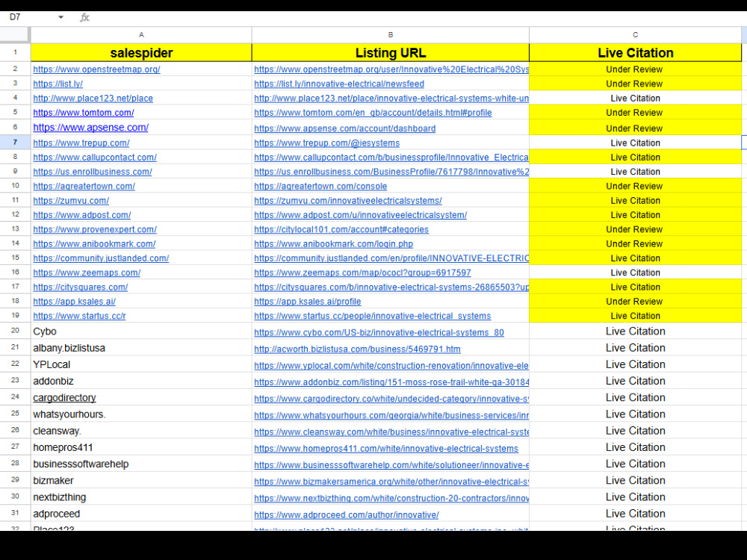Open the trepup @iesystems listing URL

[x=327, y=143]
